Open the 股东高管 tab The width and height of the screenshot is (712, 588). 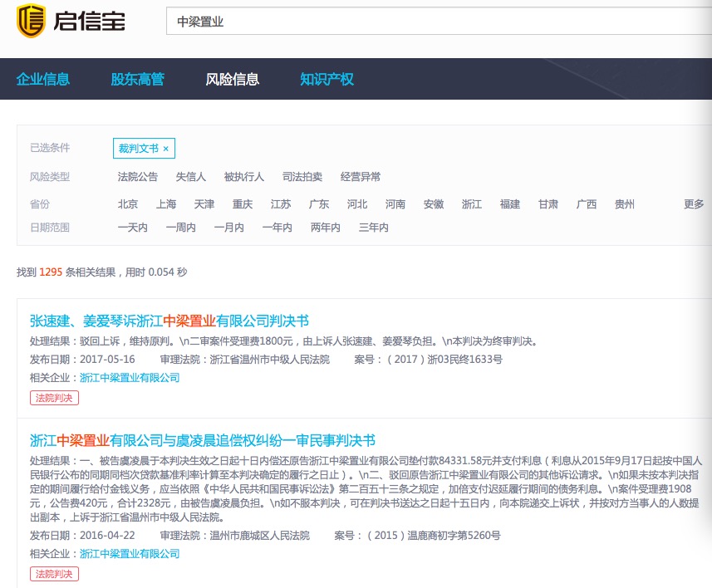138,79
